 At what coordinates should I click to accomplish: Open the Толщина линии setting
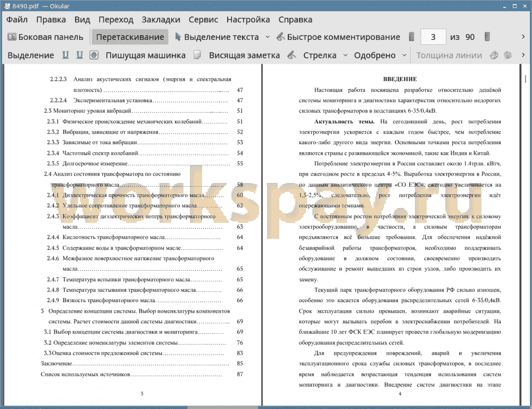coord(449,55)
